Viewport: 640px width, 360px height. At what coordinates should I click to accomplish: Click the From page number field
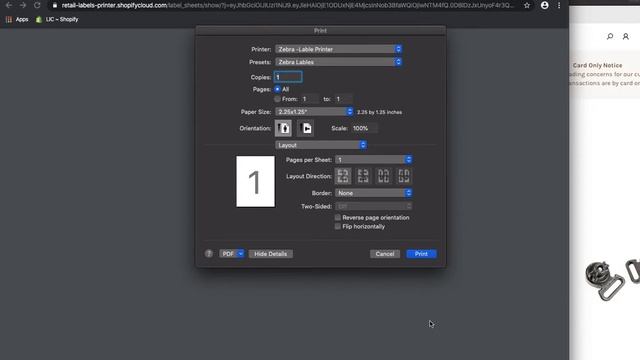[309, 99]
